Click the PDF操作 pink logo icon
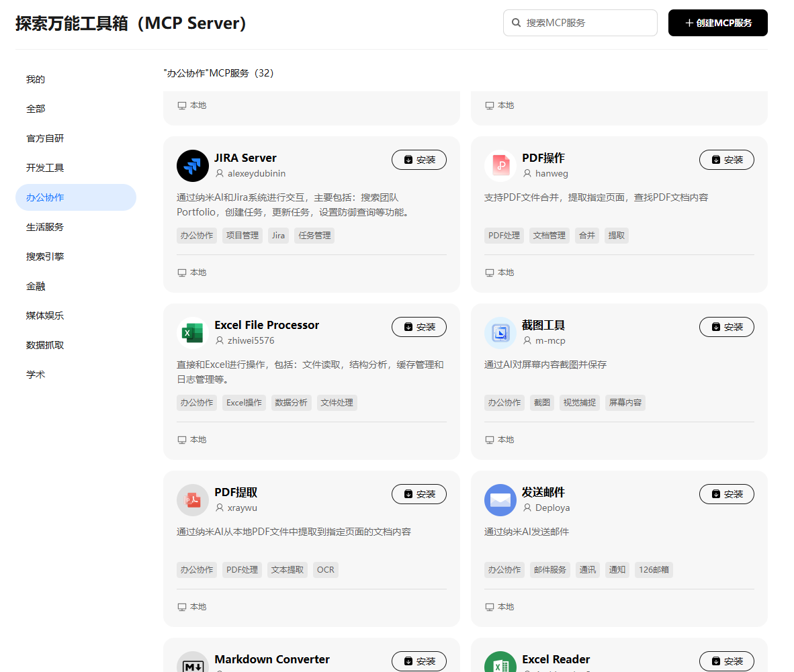 (x=500, y=165)
